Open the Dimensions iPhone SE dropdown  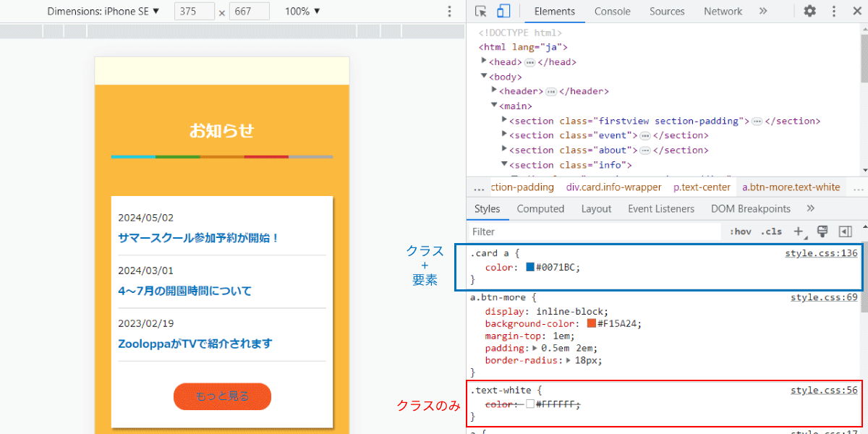pyautogui.click(x=103, y=11)
